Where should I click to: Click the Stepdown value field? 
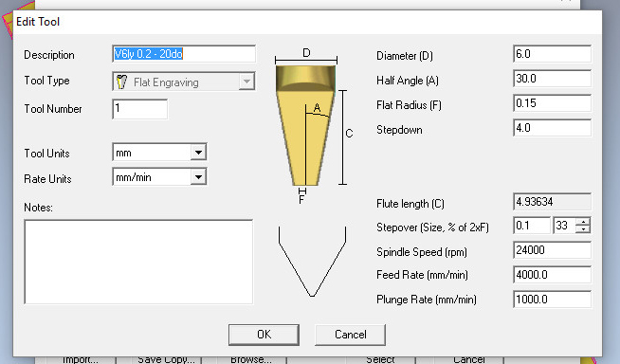pyautogui.click(x=552, y=128)
